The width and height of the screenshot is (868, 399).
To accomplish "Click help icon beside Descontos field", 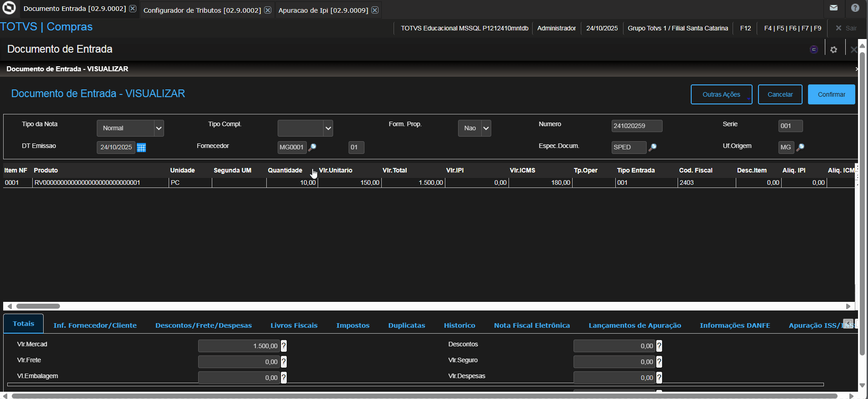I will tap(659, 346).
